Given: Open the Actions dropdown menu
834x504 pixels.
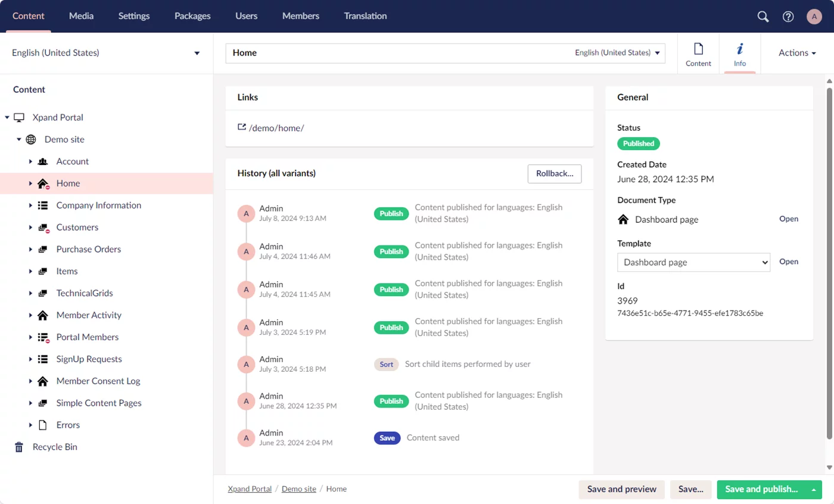Looking at the screenshot, I should coord(796,53).
